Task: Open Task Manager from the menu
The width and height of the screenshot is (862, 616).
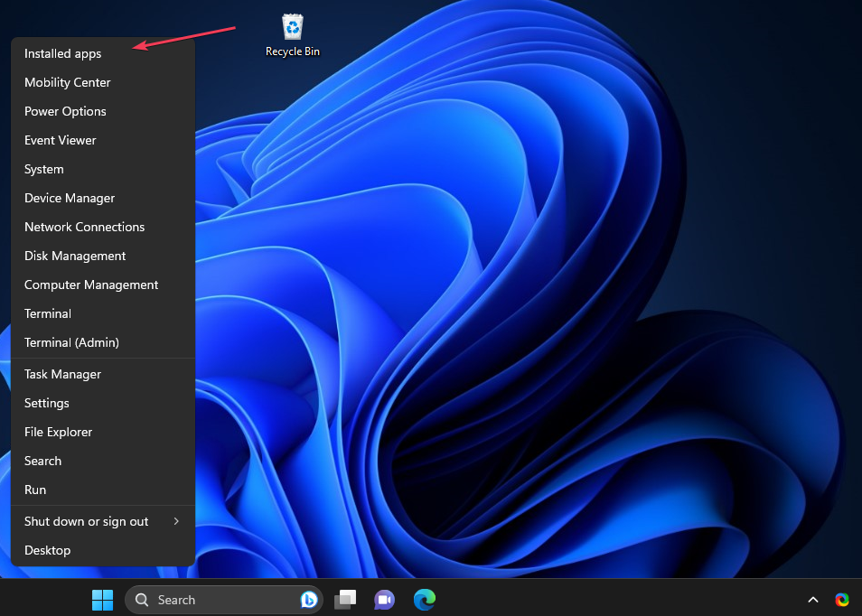Action: coord(62,374)
